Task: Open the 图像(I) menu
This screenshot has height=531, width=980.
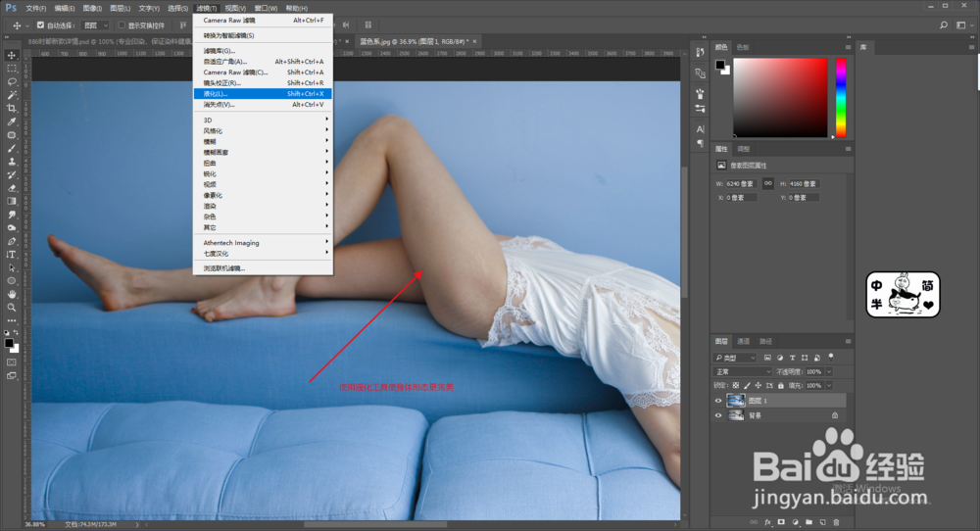Action: pos(92,8)
